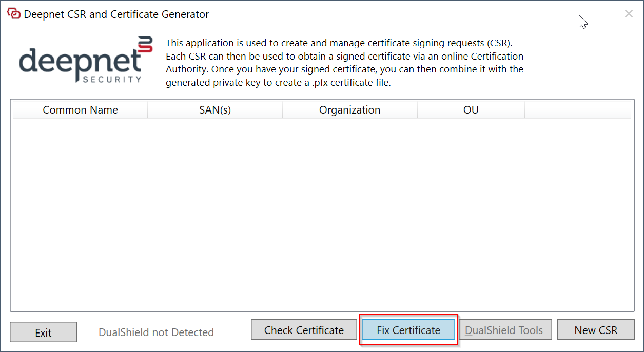Create a New CSR
This screenshot has width=644, height=352.
(x=596, y=330)
